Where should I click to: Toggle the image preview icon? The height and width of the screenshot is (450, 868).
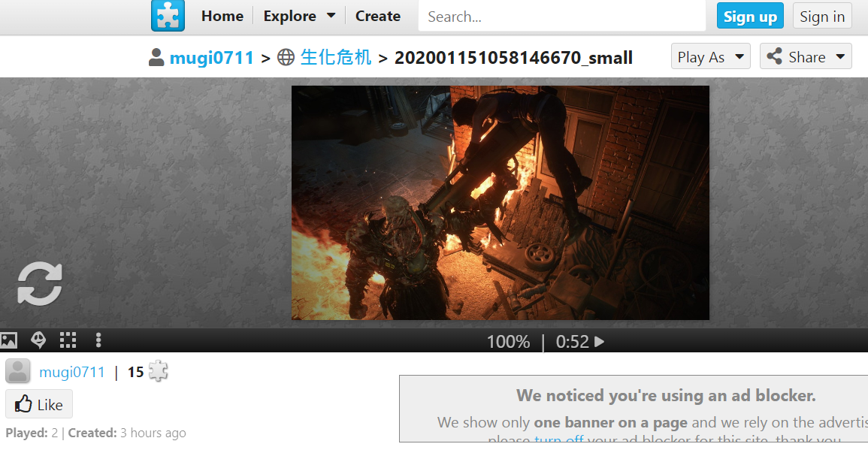coord(9,340)
